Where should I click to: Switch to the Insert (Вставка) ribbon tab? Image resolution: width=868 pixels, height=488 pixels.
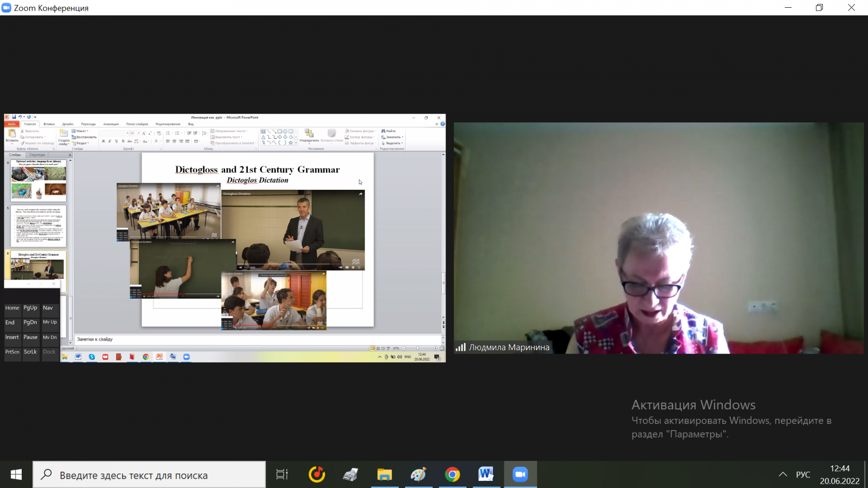49,124
